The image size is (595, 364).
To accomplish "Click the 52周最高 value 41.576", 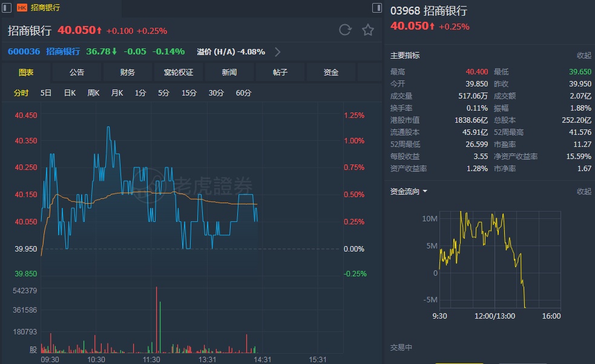I will [x=580, y=132].
